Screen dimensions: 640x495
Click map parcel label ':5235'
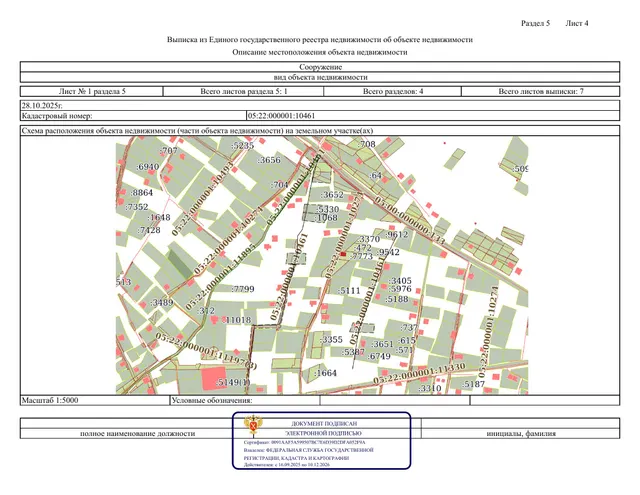[x=242, y=145]
